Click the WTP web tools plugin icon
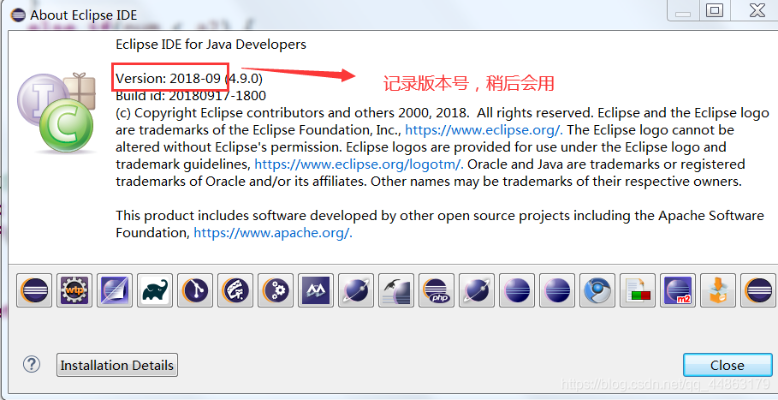This screenshot has height=400, width=778. coord(74,290)
